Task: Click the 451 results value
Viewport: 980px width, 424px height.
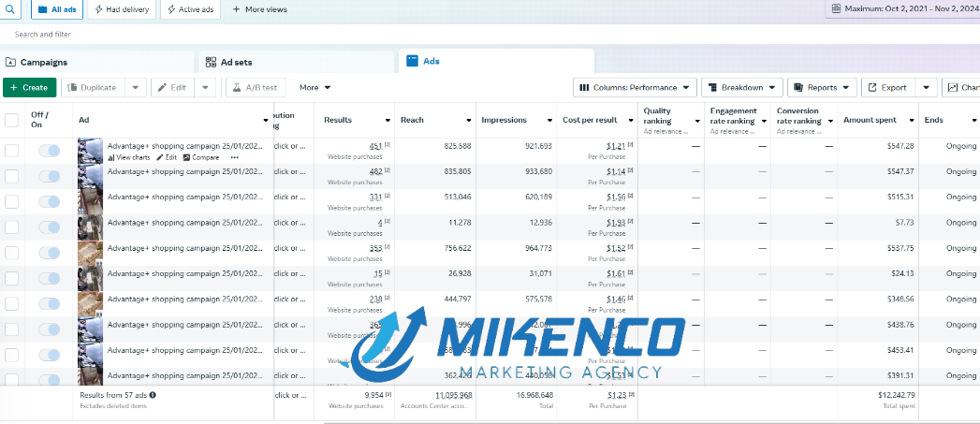Action: click(376, 146)
